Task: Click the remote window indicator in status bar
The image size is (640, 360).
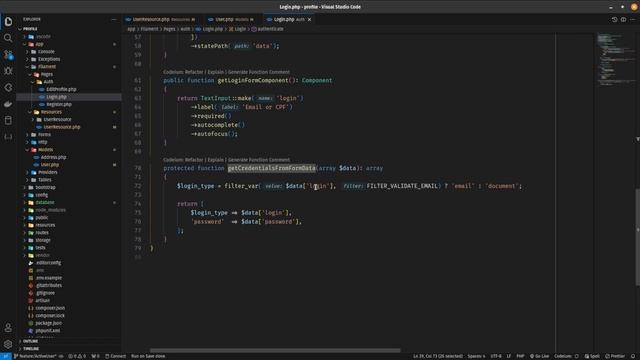Action: click(x=6, y=356)
